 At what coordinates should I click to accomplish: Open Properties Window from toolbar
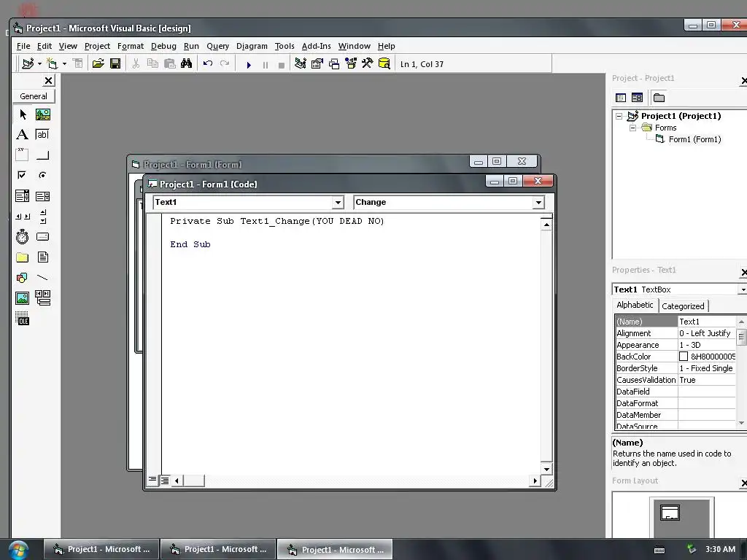coord(317,63)
